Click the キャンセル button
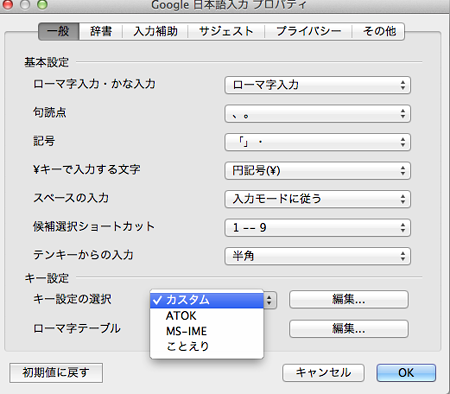 (x=323, y=373)
